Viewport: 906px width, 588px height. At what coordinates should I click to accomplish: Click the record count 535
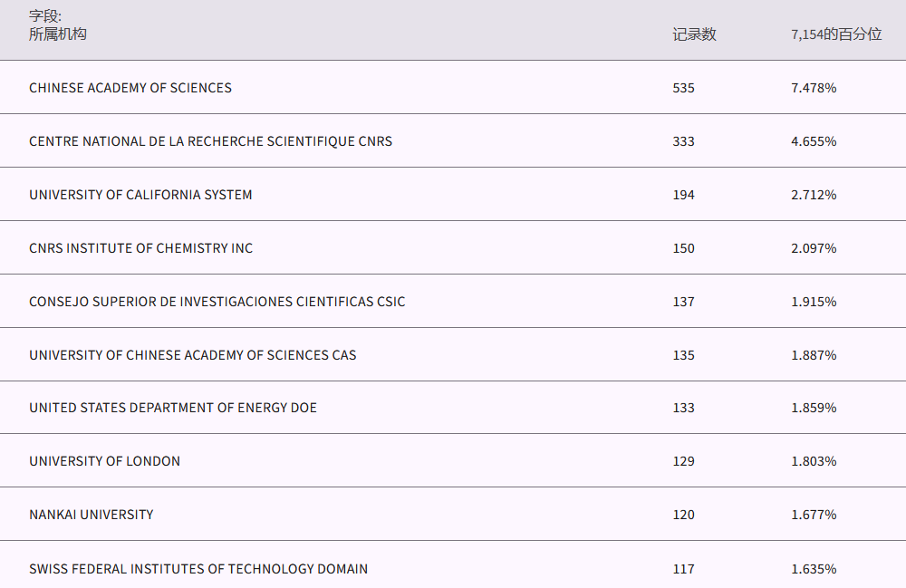point(684,88)
